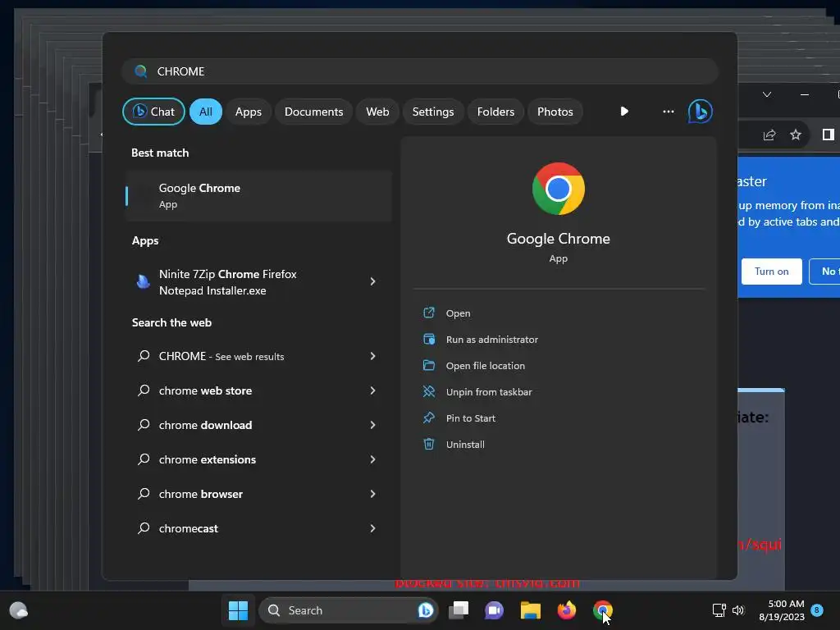
Task: Choose Run as administrator for Chrome
Action: point(492,339)
